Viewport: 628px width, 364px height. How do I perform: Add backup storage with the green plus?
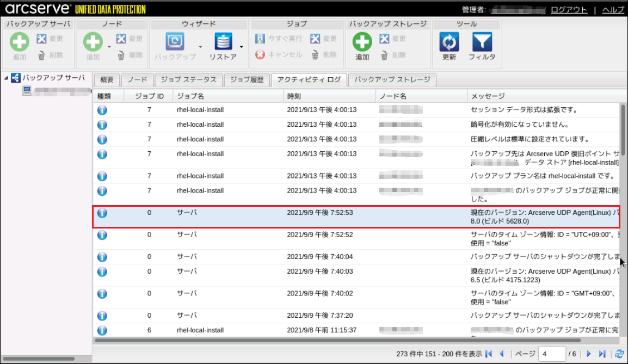click(362, 42)
